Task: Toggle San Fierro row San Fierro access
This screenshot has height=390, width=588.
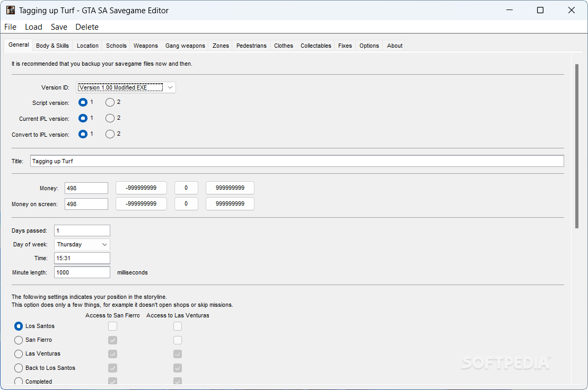Action: (x=112, y=340)
